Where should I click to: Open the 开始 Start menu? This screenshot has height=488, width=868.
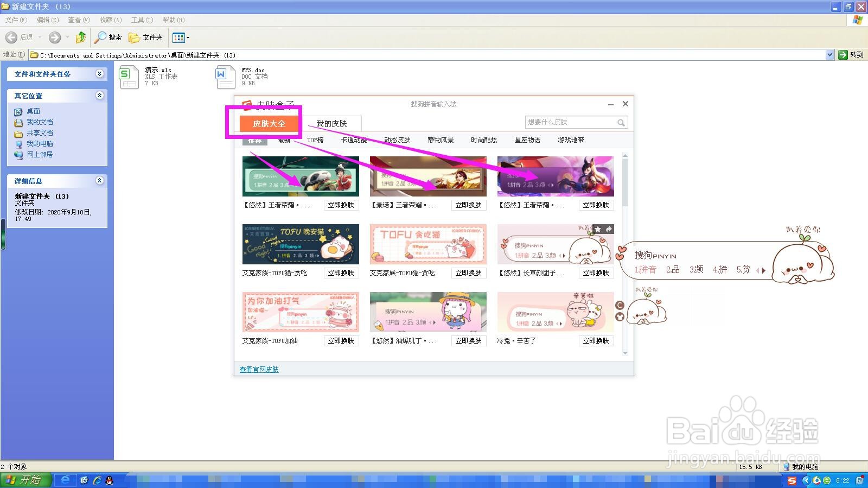pos(25,480)
